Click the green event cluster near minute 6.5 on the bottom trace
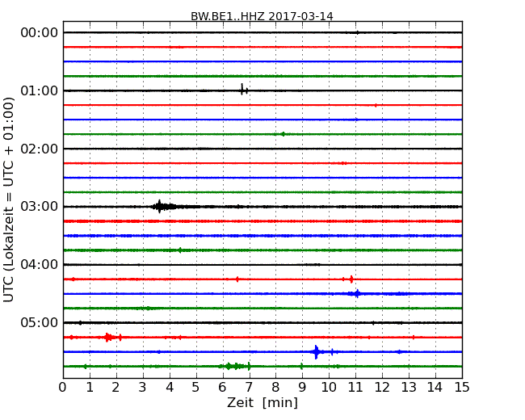 tap(235, 366)
